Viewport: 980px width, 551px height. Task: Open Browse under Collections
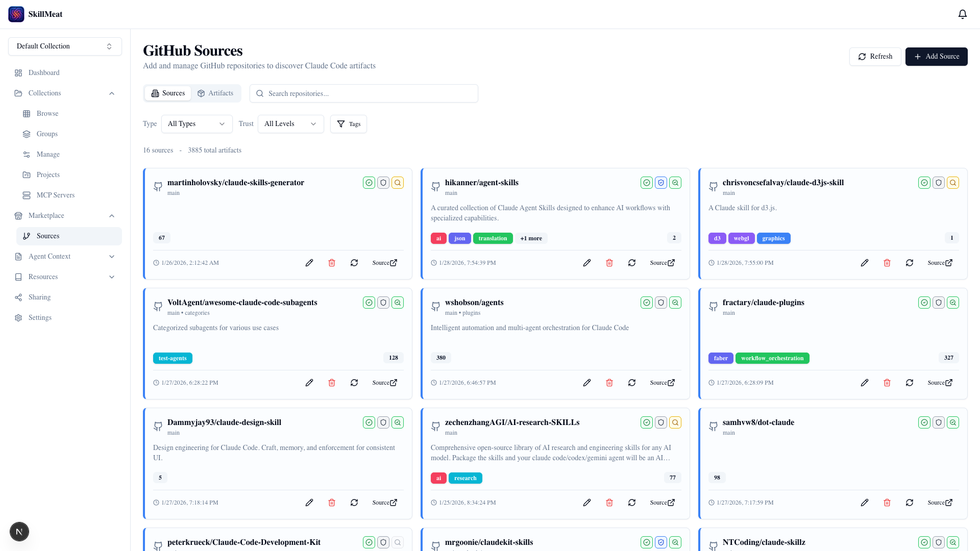coord(69,114)
